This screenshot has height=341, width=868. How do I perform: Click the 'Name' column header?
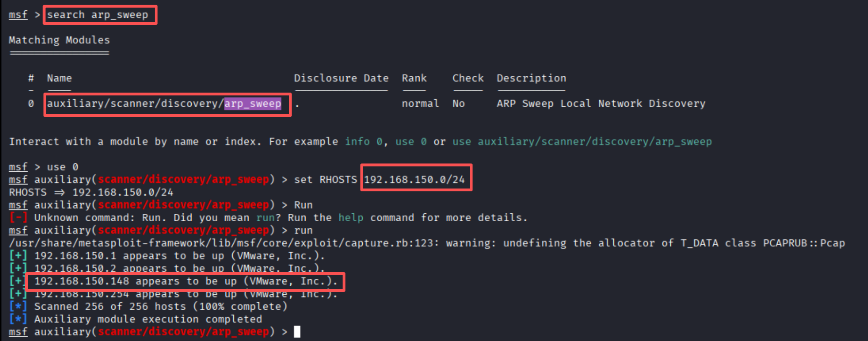click(x=59, y=78)
